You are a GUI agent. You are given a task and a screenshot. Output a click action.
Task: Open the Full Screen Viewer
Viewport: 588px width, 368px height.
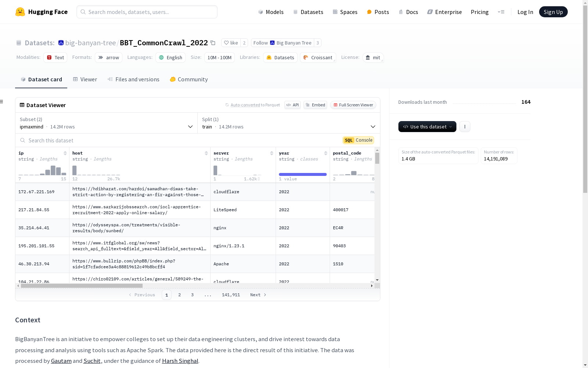coord(353,105)
